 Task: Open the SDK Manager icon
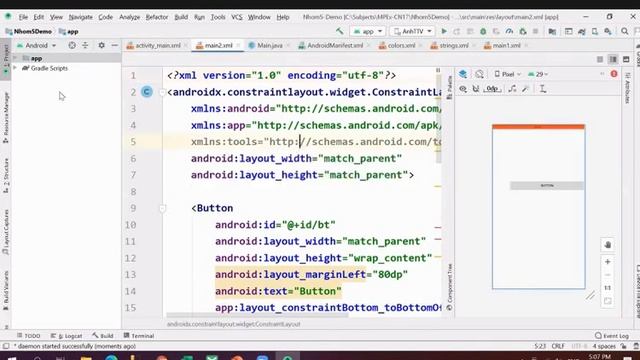(x=608, y=31)
